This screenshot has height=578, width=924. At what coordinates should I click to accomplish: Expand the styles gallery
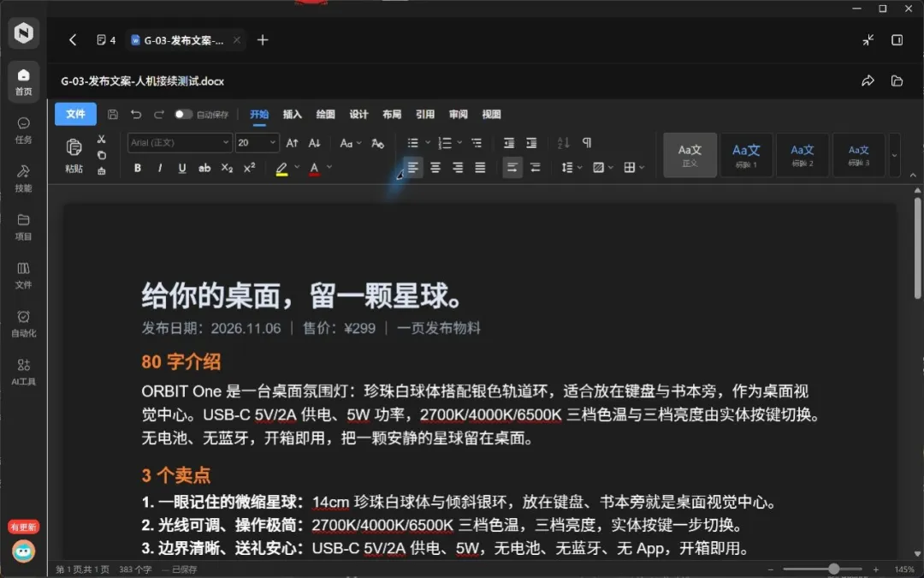tap(895, 156)
